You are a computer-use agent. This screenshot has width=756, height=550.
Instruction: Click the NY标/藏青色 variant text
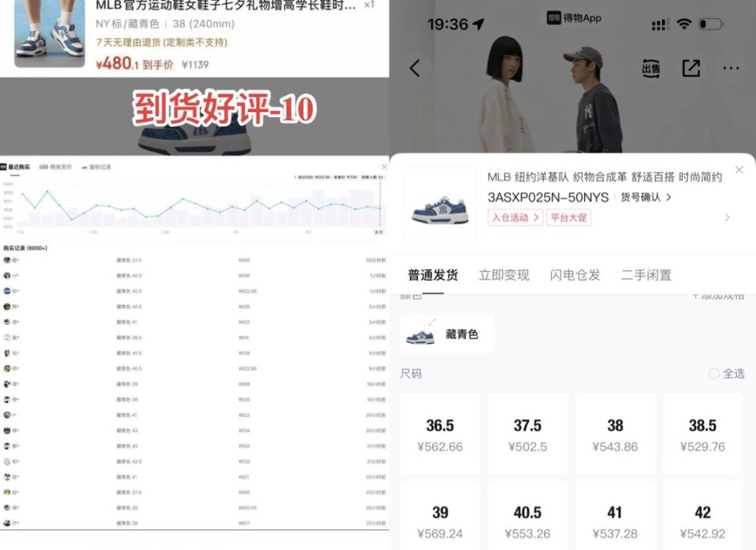[x=128, y=24]
